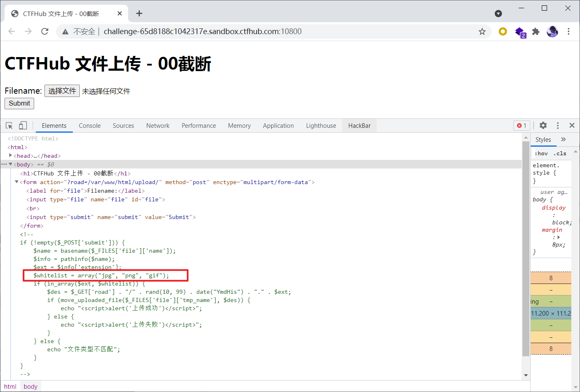Viewport: 580px width, 392px height.
Task: Expand the margin shorthand triangle
Action: pyautogui.click(x=559, y=237)
